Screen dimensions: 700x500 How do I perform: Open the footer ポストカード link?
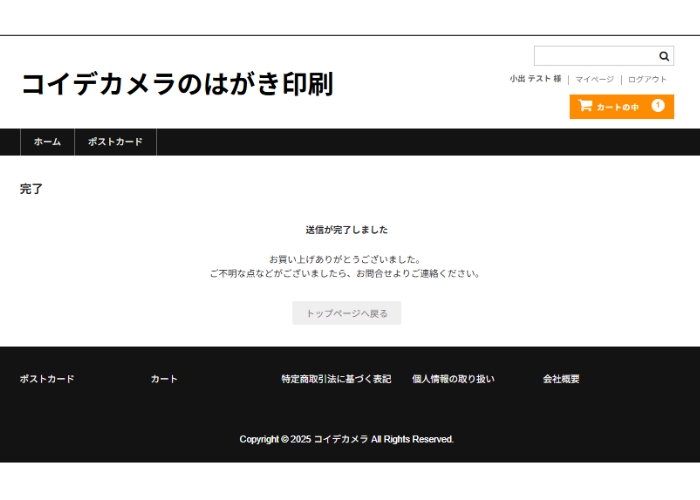[47, 379]
